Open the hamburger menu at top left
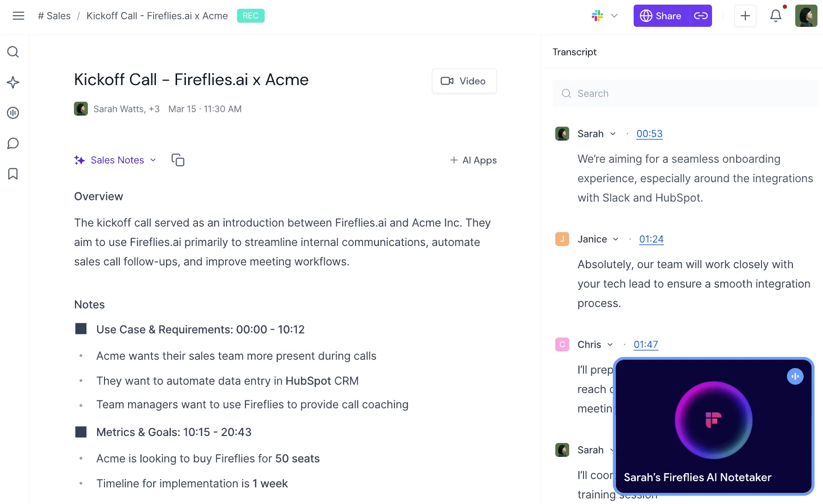Viewport: 823px width, 504px height. pos(18,15)
